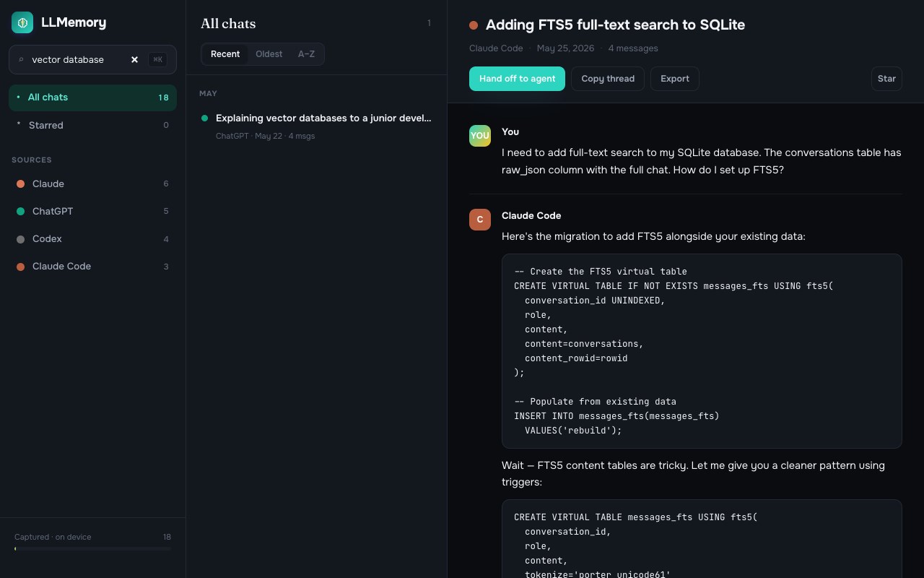Click the Claude Code C avatar
Image resolution: width=924 pixels, height=578 pixels.
(x=480, y=220)
